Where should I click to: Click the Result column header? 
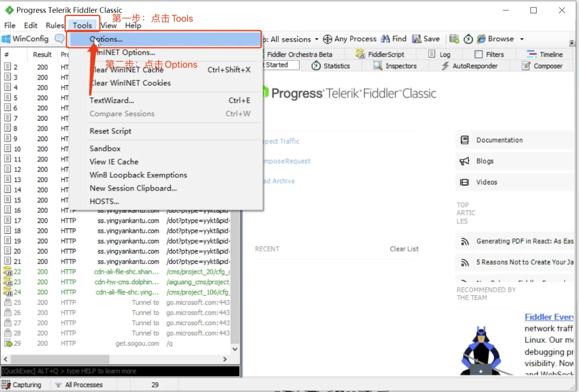tap(42, 54)
